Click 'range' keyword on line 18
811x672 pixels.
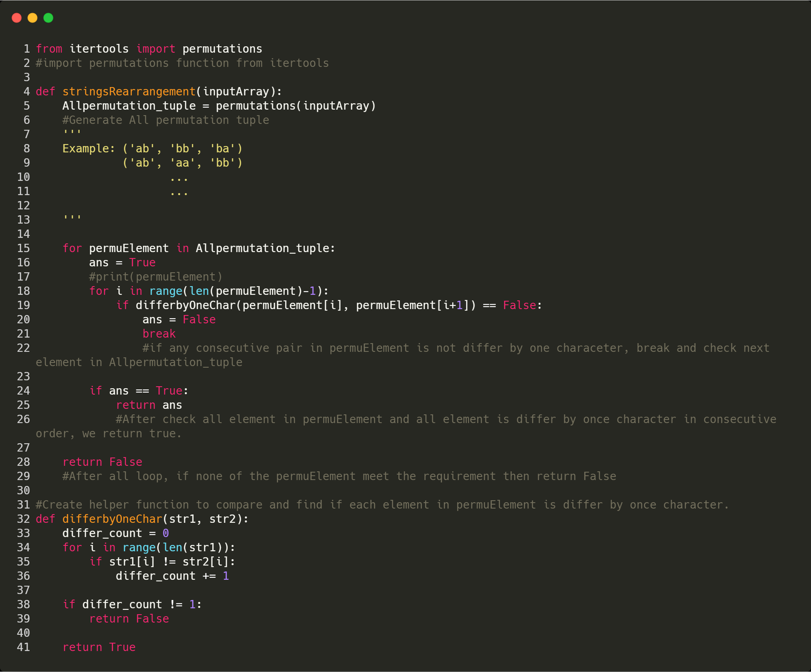(166, 291)
